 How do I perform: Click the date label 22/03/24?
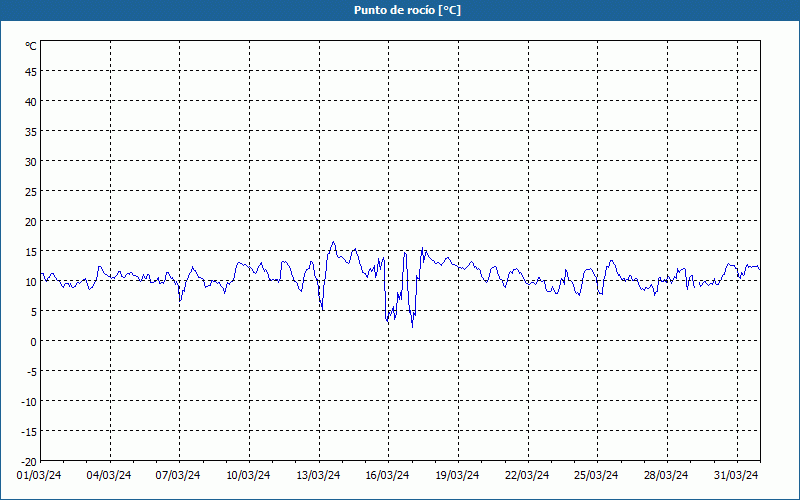[x=527, y=476]
